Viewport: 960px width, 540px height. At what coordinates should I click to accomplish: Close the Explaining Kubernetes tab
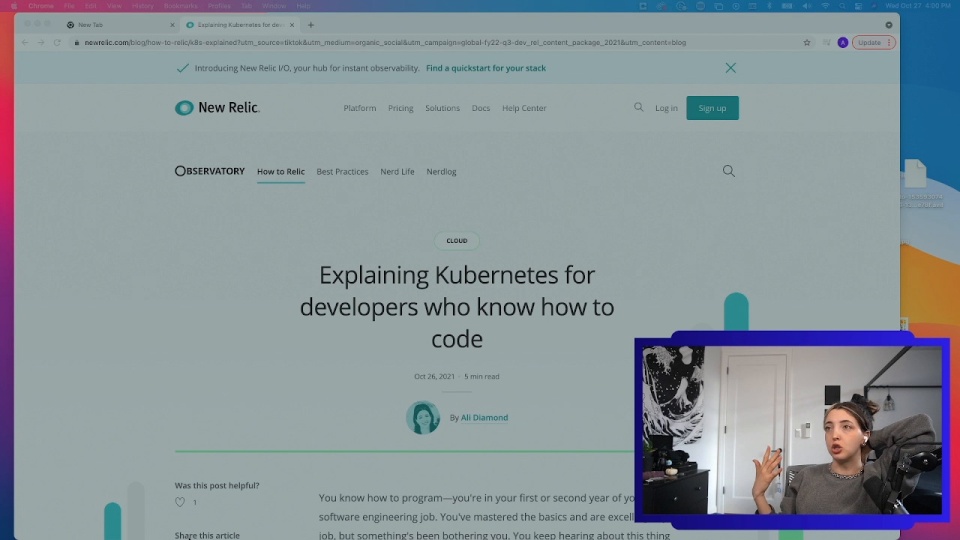click(292, 25)
